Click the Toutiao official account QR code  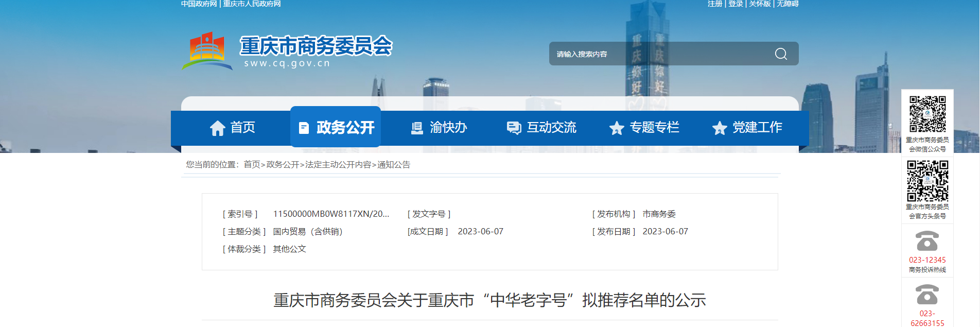pos(927,181)
